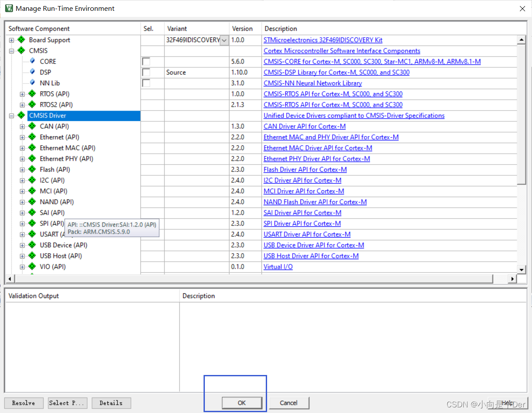Expand the RTOS2 (API) node

coord(22,105)
